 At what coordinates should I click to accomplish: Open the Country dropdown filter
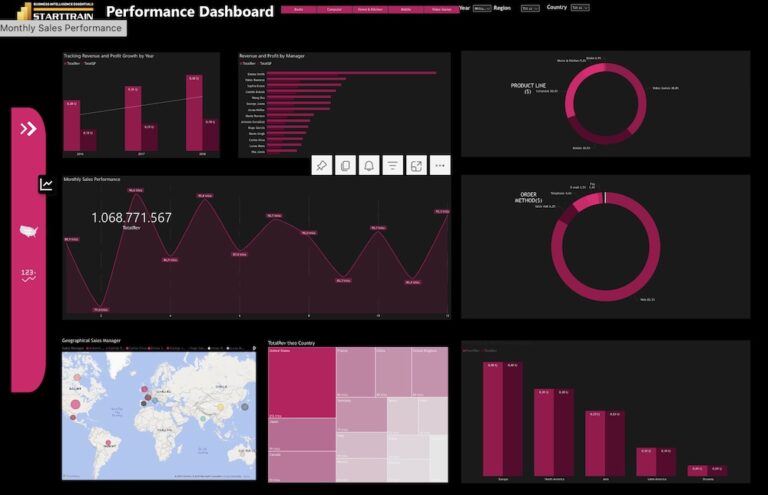[580, 8]
